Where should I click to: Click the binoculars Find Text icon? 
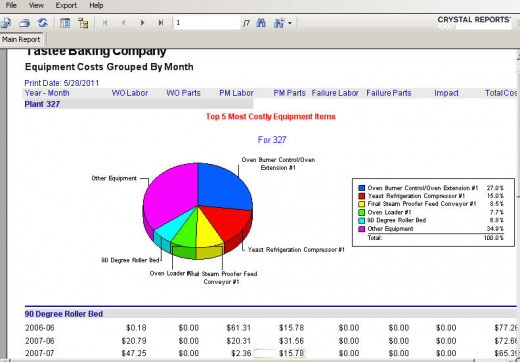coord(261,23)
